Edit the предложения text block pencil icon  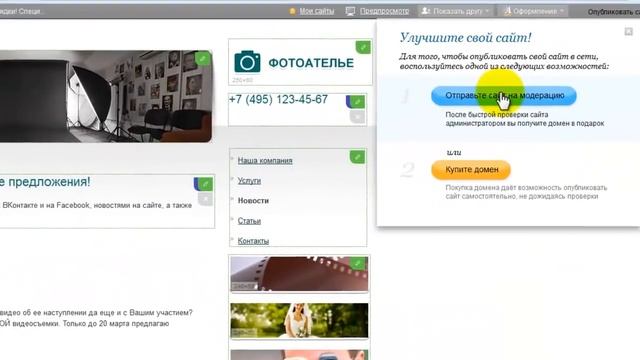point(205,184)
